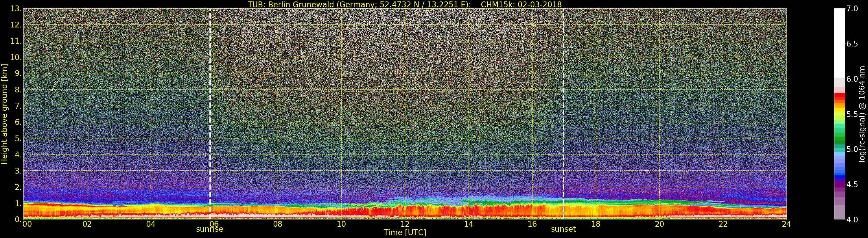Click the 13. tick on the height axis
Screen dimensions: 868x238
point(16,9)
